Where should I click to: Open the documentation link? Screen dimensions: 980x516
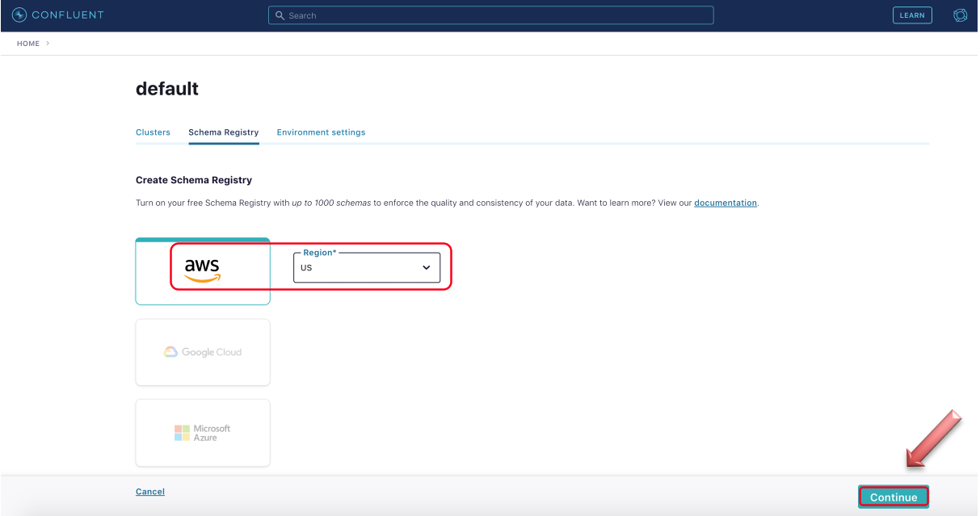click(x=726, y=203)
